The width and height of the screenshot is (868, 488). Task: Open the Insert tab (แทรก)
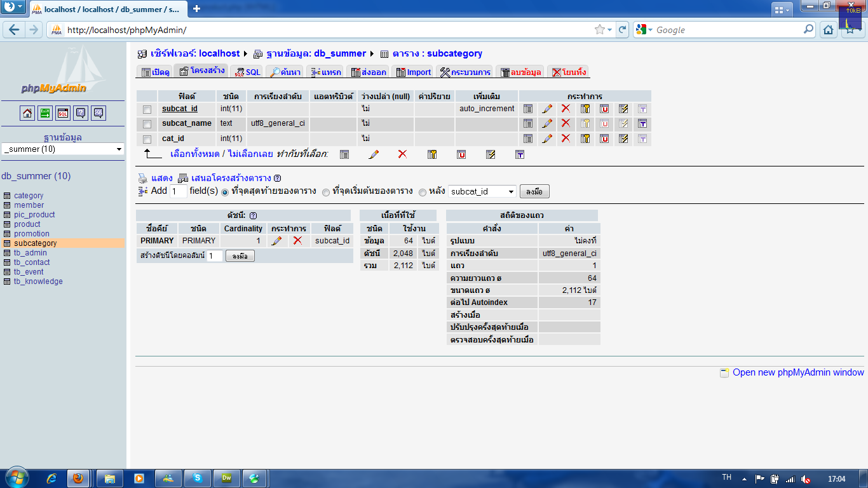327,72
